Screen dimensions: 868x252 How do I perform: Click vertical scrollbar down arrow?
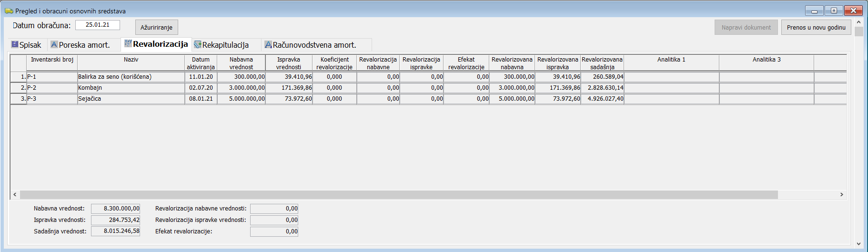pyautogui.click(x=858, y=244)
